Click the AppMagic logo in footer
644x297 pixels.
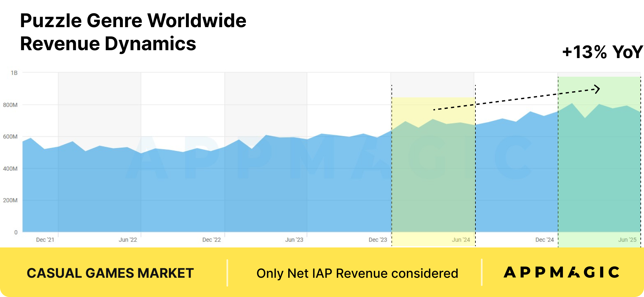pyautogui.click(x=562, y=272)
